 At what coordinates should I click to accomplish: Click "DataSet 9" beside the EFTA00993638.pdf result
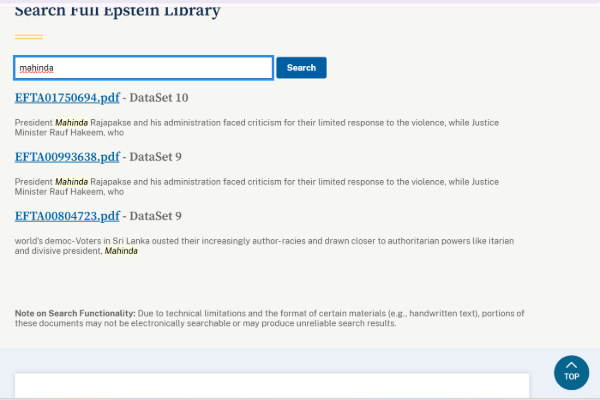click(156, 157)
